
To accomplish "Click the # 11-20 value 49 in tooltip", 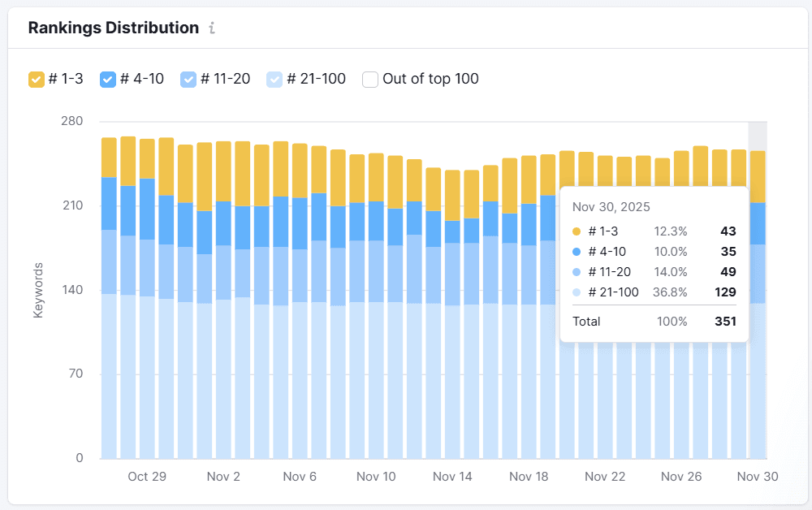I will click(x=728, y=272).
